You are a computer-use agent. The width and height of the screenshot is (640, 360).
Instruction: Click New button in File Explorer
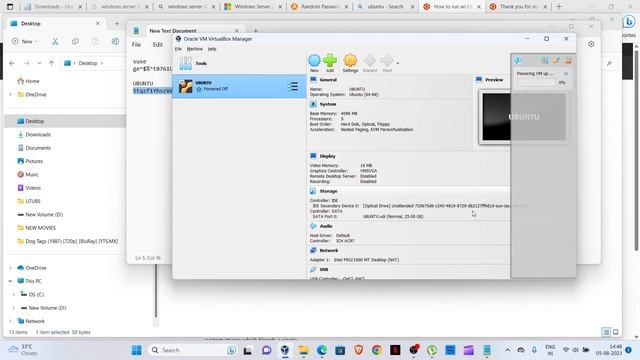tap(24, 41)
